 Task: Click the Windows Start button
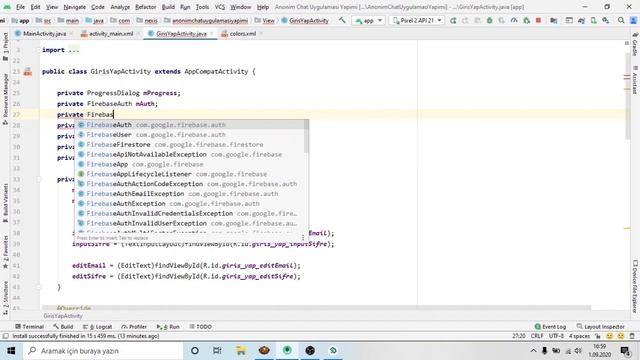coord(11,351)
